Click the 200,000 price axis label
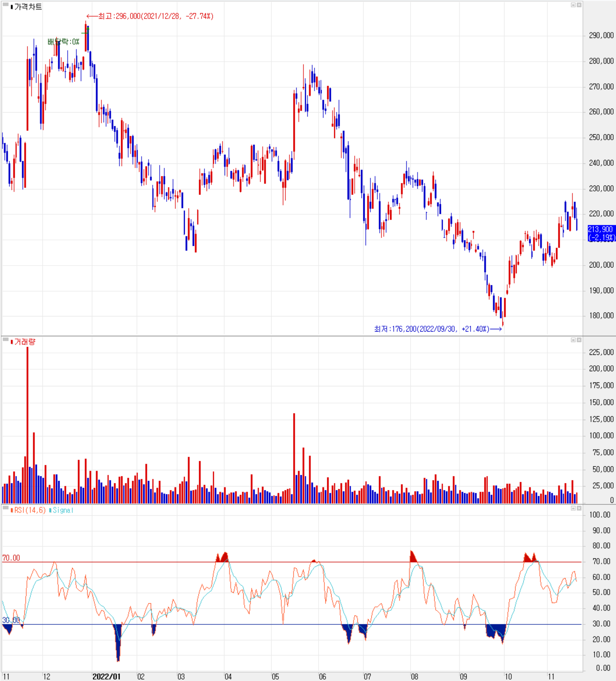Viewport: 616px width, 681px height. (x=601, y=265)
